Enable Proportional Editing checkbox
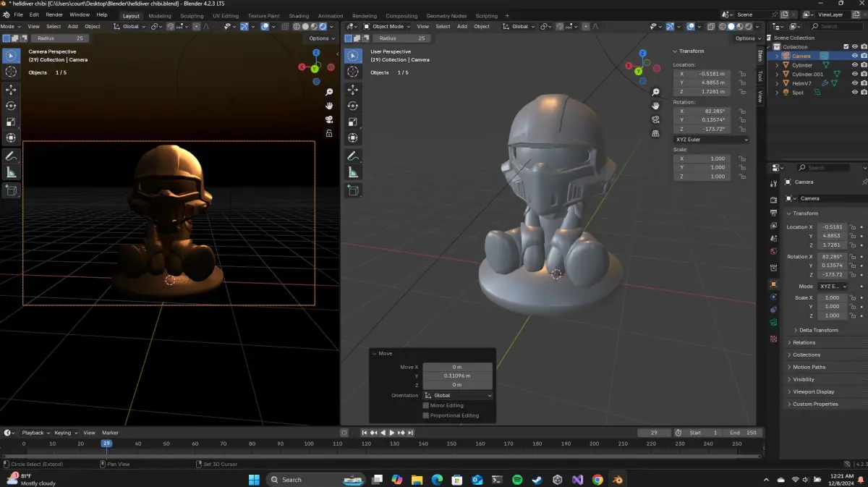This screenshot has width=868, height=487. tap(425, 415)
